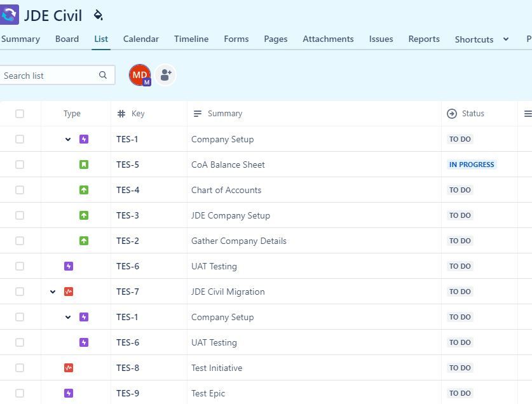Screen dimensions: 532x404
Task: Click the add people icon
Action: click(165, 75)
